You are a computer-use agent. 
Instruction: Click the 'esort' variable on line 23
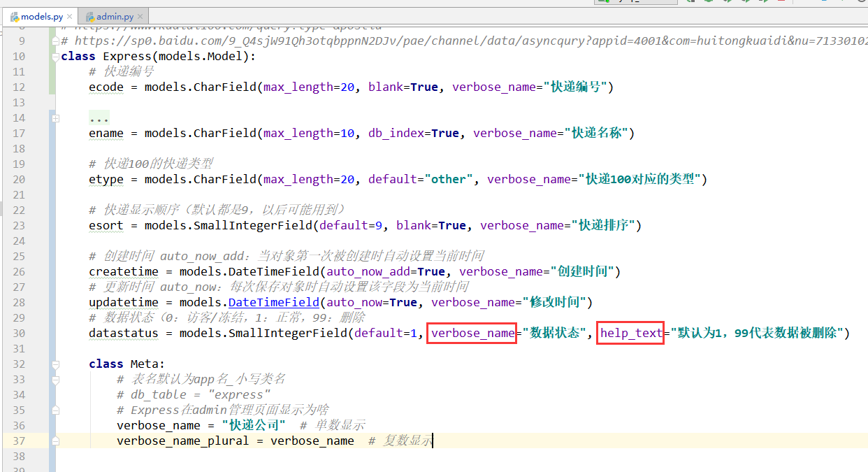pos(106,226)
